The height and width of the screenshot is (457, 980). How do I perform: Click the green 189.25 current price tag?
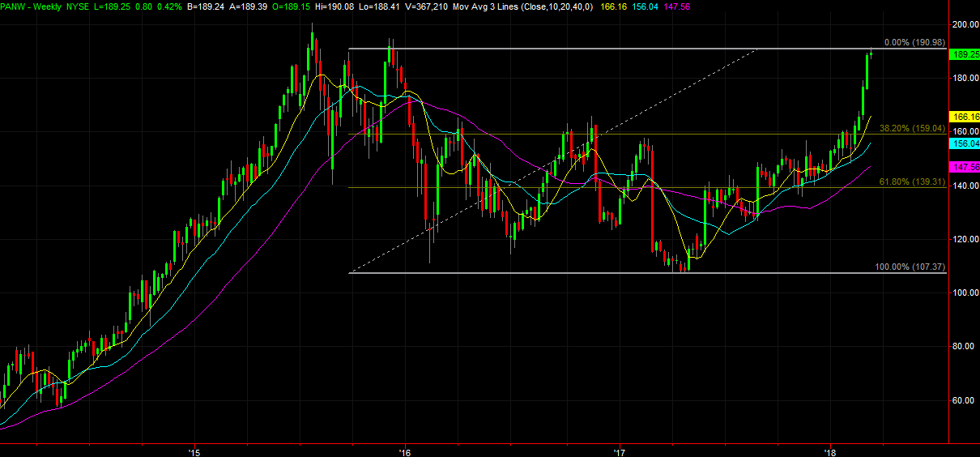[965, 54]
